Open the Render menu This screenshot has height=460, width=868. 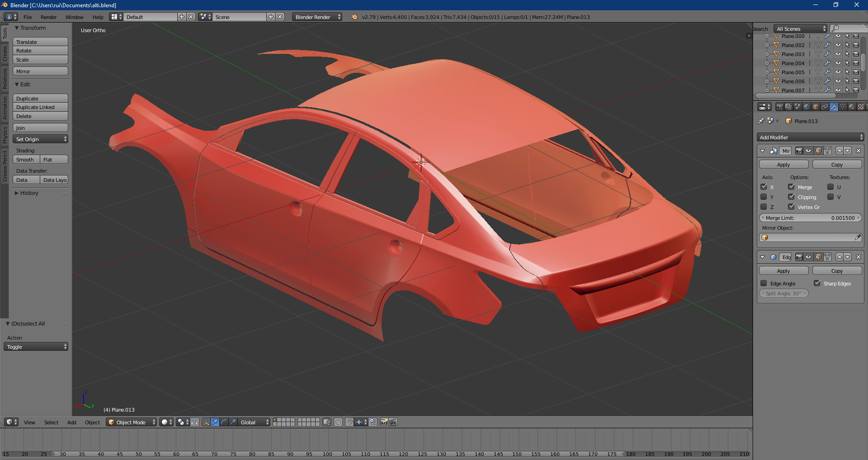click(48, 17)
